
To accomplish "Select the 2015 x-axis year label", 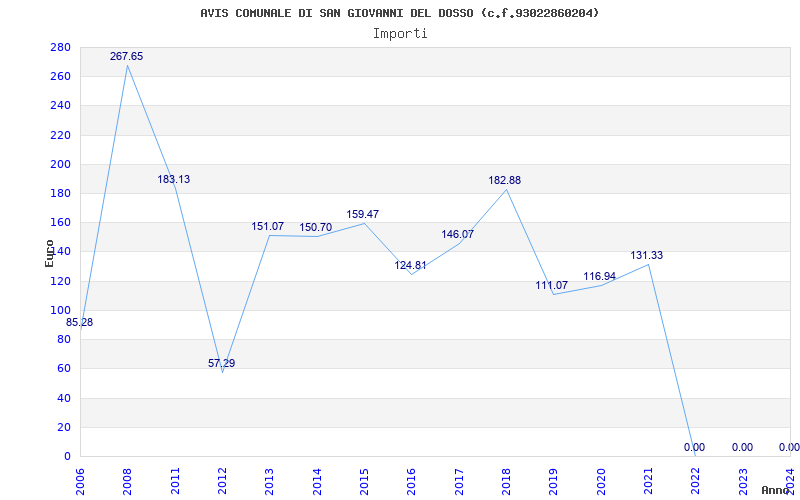I will pyautogui.click(x=364, y=482).
